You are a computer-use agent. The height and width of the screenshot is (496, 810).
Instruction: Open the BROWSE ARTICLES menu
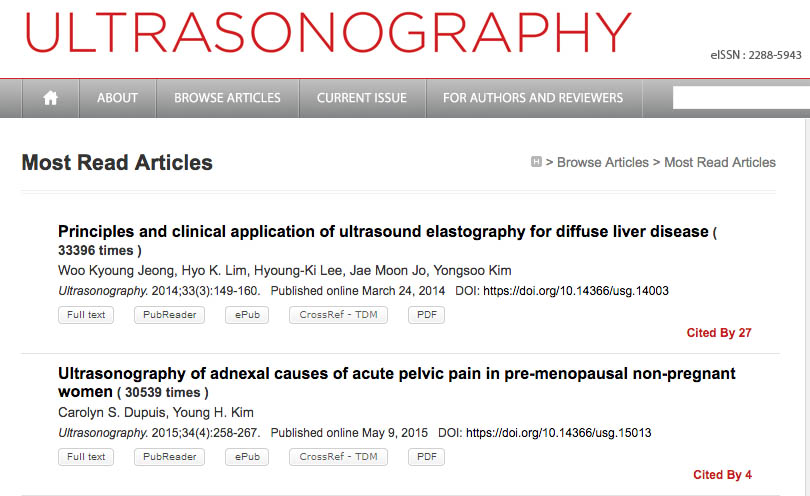[x=227, y=98]
